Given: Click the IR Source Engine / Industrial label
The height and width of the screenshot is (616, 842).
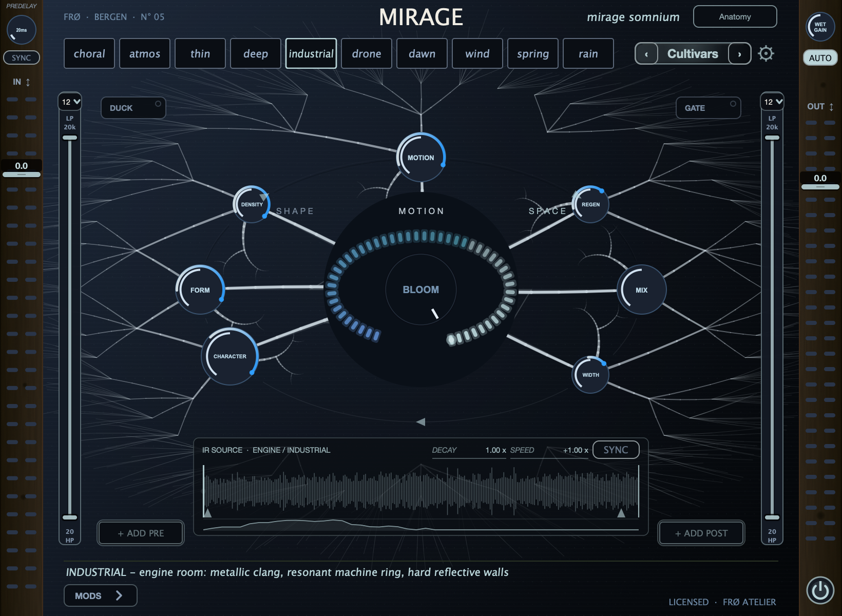Looking at the screenshot, I should pyautogui.click(x=266, y=450).
